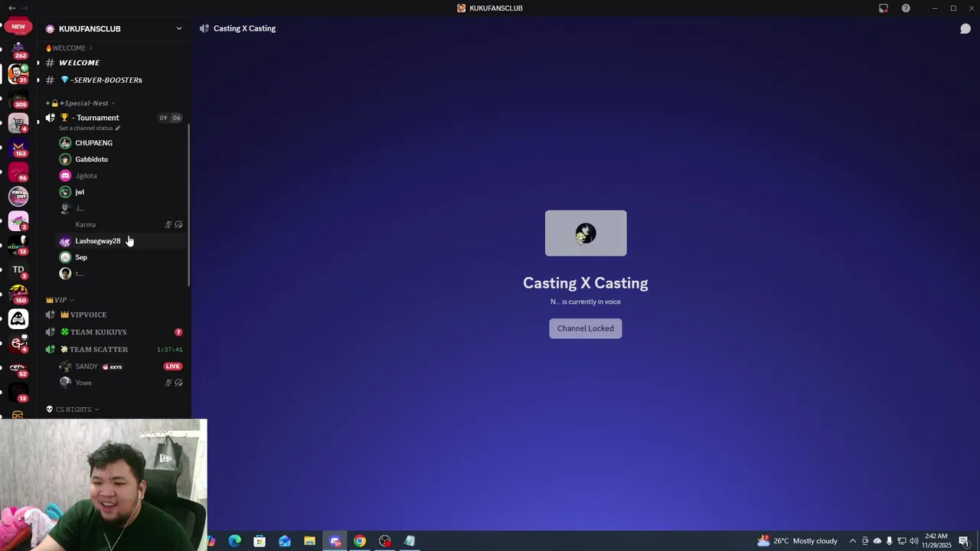Open Microsoft Edge from the taskbar
Screen dimensions: 980x551
pos(235,541)
